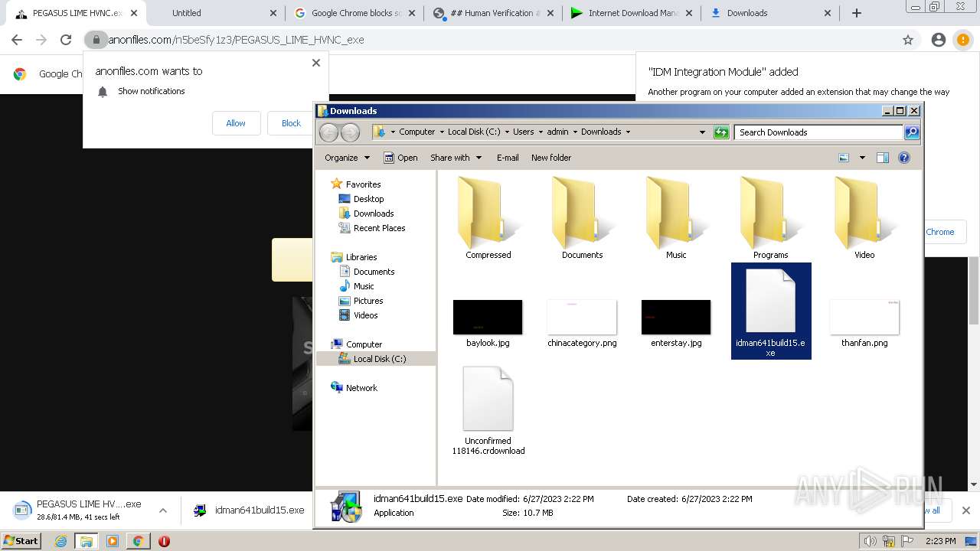Select the Compressed folder
Screen dimensions: 980x551
(488, 218)
